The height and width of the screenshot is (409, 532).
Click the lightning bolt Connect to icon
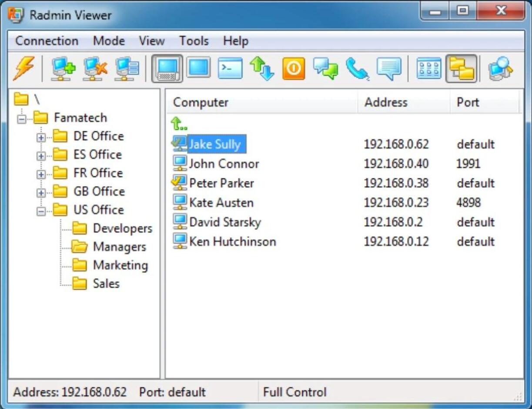23,69
